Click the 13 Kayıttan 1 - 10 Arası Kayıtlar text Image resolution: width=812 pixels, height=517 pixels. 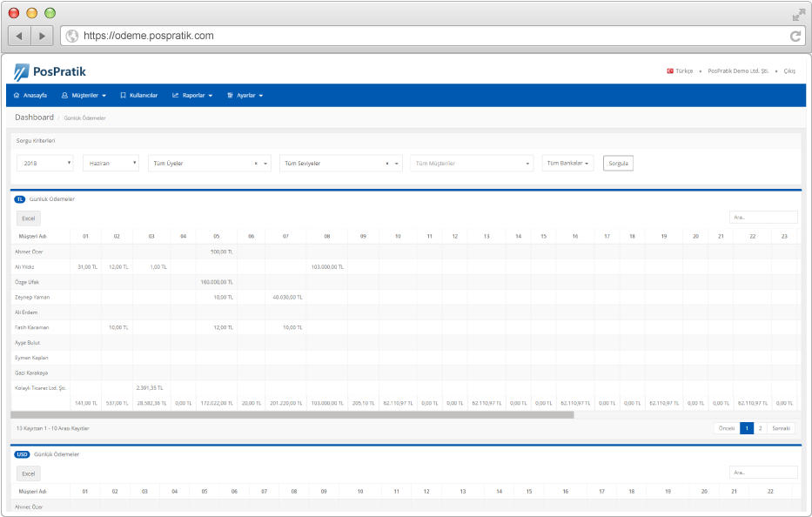53,428
